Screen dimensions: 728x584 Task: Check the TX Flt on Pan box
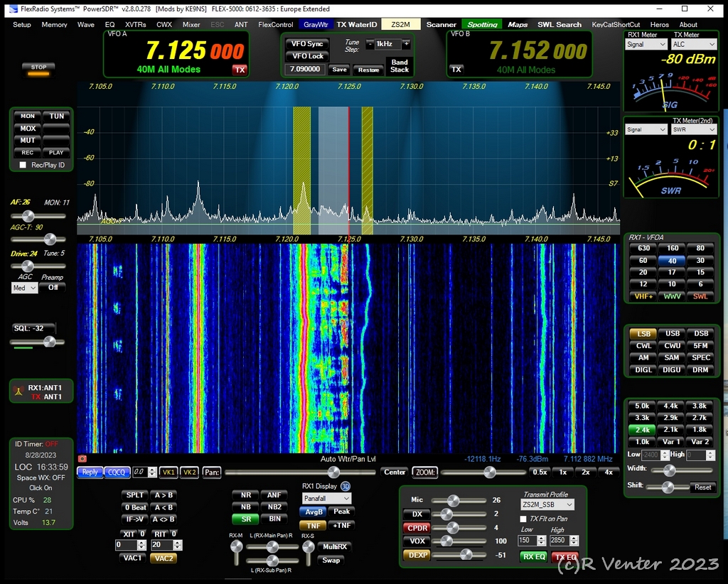click(523, 519)
